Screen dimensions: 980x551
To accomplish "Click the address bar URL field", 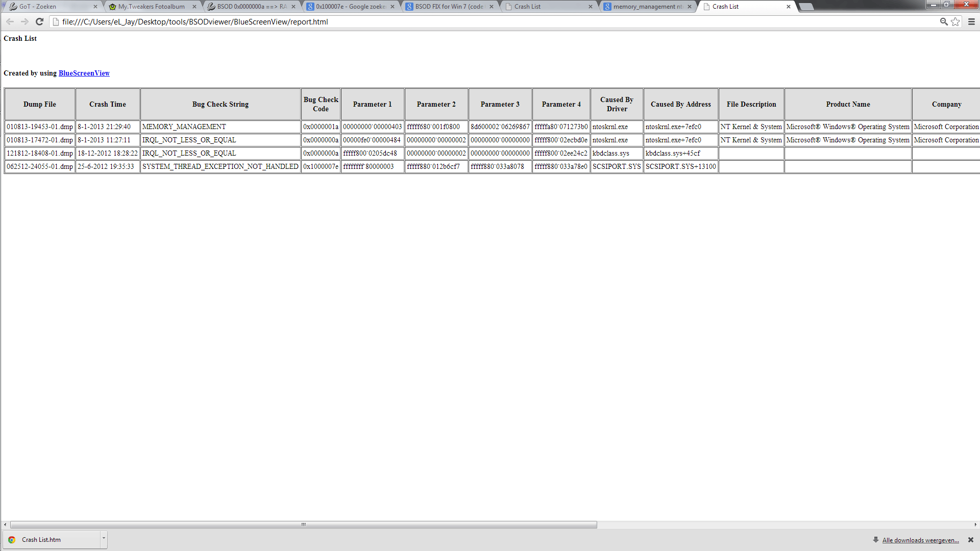I will pos(459,21).
